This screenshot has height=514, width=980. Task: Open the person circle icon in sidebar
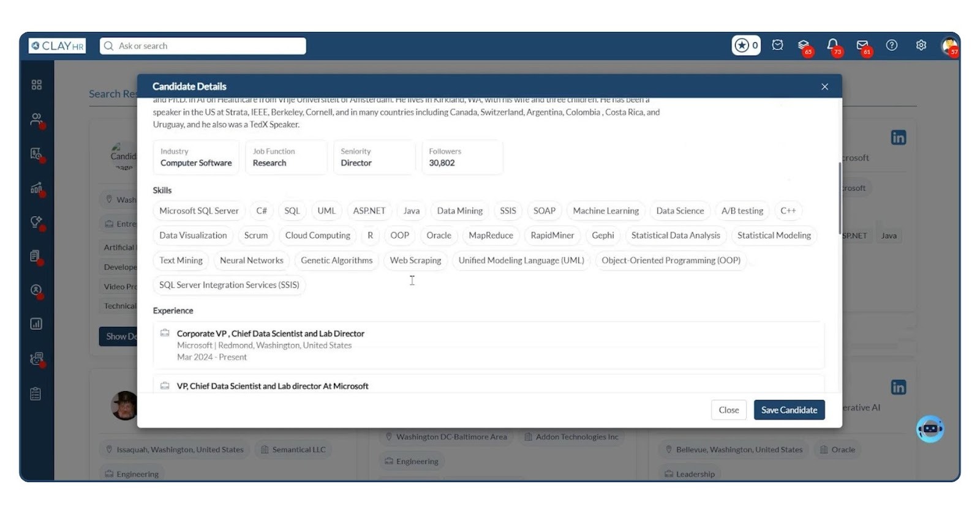coord(37,291)
